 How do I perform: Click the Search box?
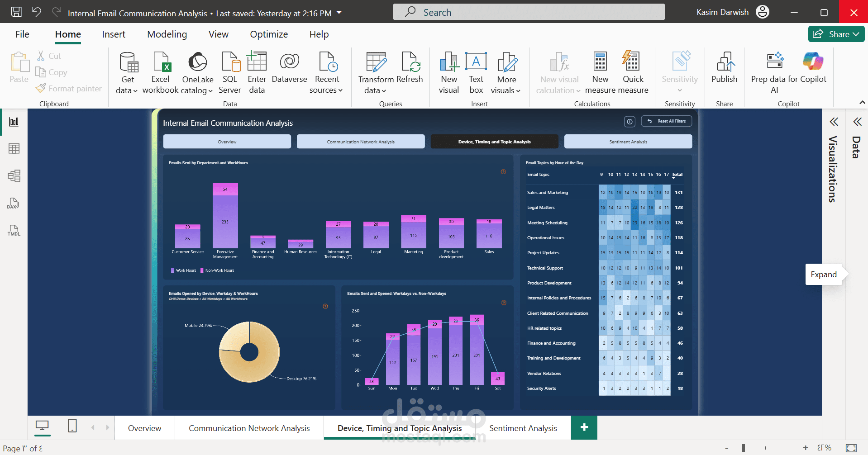click(529, 12)
